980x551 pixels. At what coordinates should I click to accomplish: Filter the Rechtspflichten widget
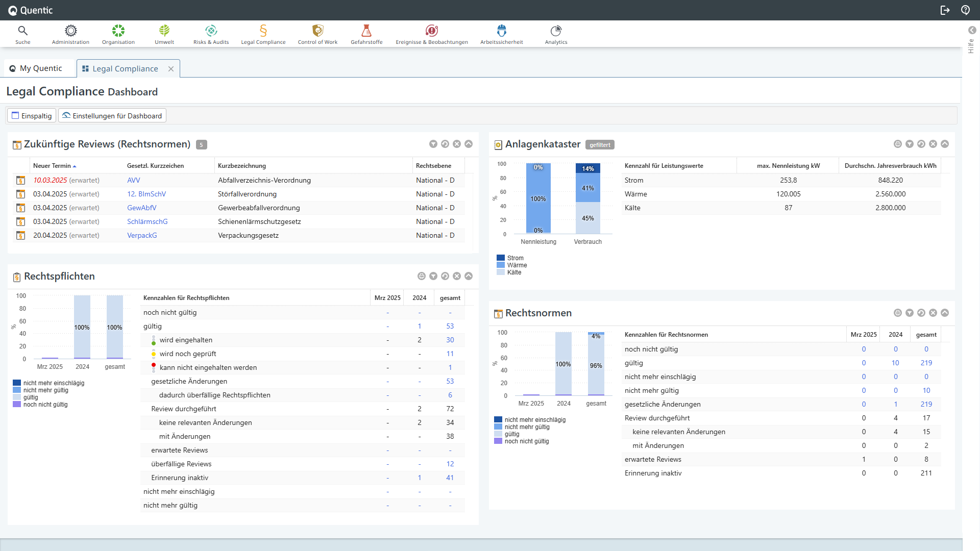[433, 276]
